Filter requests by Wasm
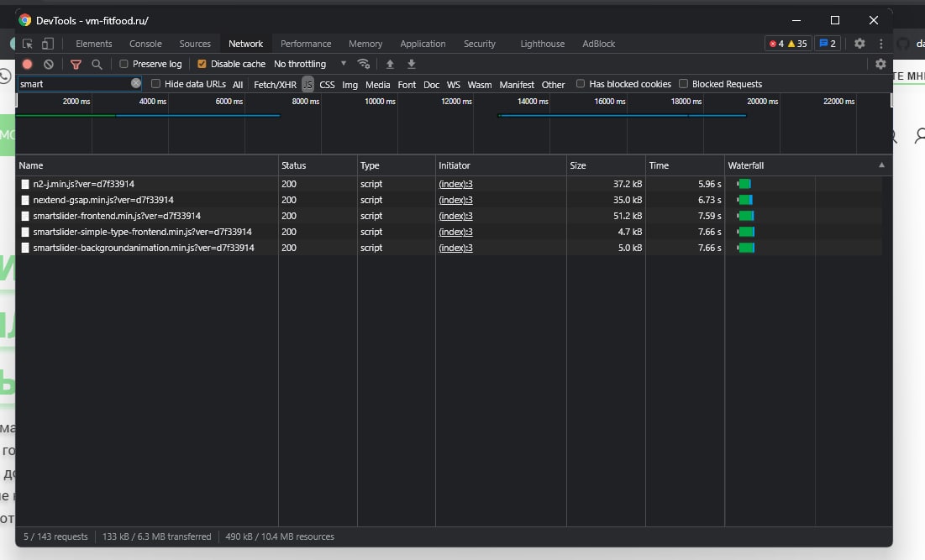This screenshot has width=925, height=560. tap(480, 85)
